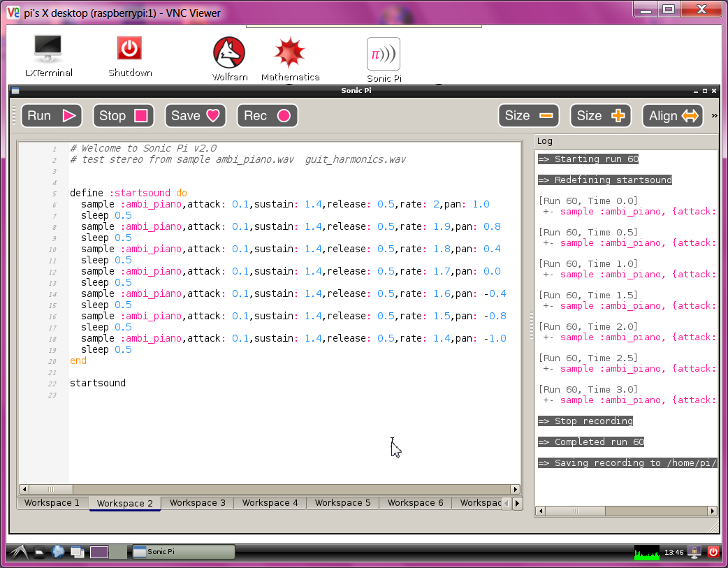Stop the currently running code

tap(124, 116)
